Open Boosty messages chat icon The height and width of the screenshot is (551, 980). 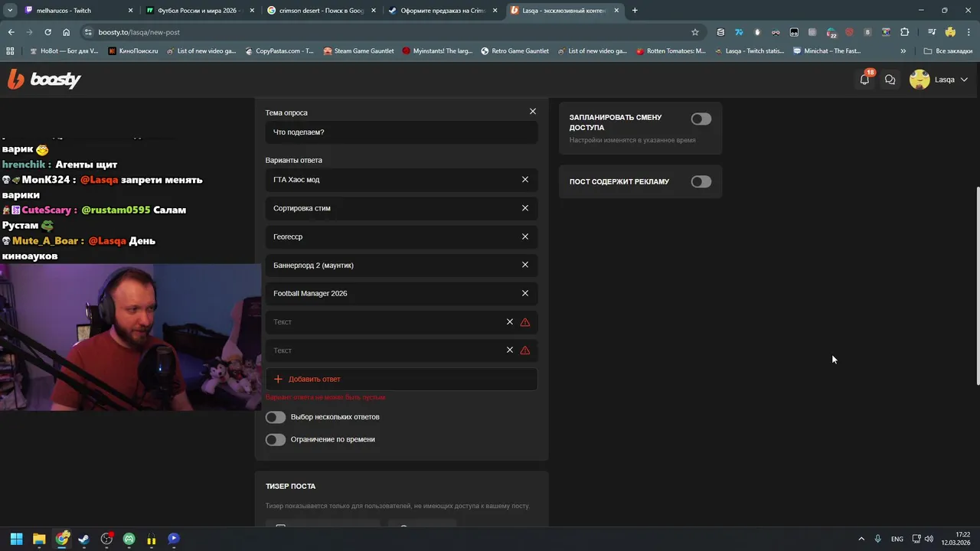click(890, 80)
